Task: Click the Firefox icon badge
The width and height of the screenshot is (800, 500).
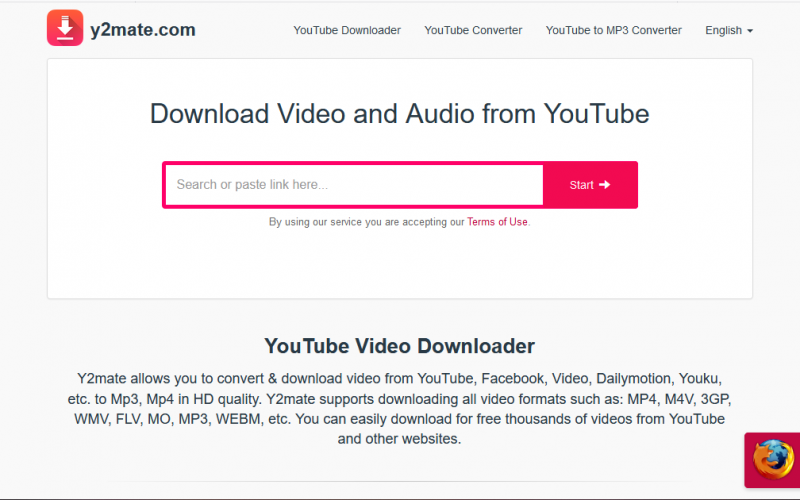Action: [x=772, y=460]
